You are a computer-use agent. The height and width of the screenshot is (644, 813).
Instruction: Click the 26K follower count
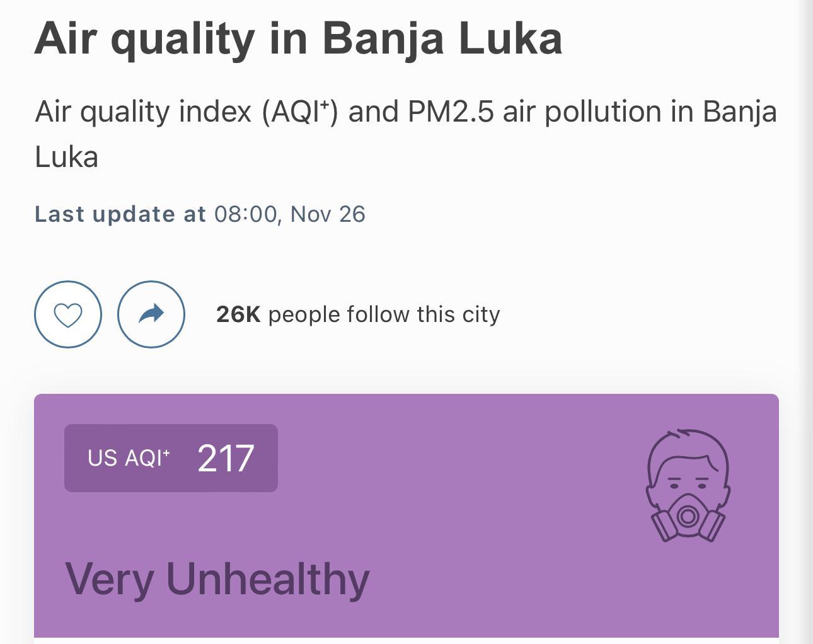click(238, 314)
